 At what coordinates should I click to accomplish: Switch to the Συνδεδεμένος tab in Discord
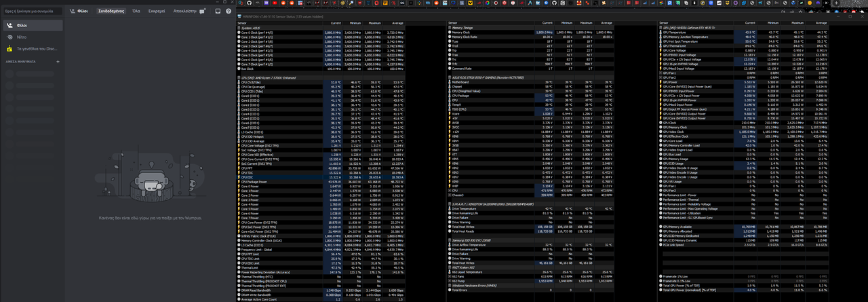tap(111, 12)
